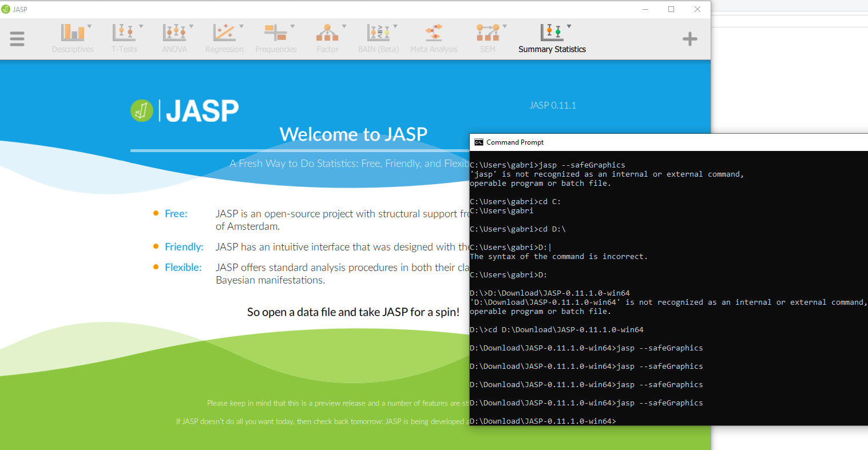Click the JASP window title bar icon

tap(6, 9)
